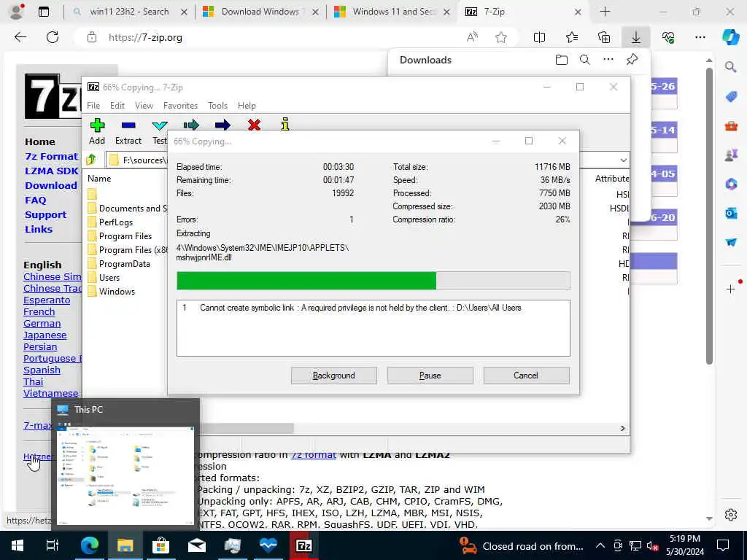Cancel the copying operation

pyautogui.click(x=526, y=376)
